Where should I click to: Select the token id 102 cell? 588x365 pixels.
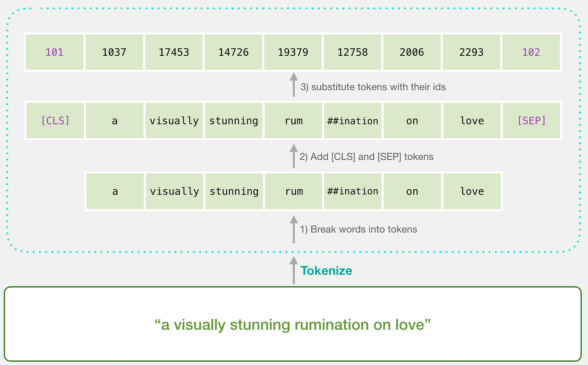point(531,52)
